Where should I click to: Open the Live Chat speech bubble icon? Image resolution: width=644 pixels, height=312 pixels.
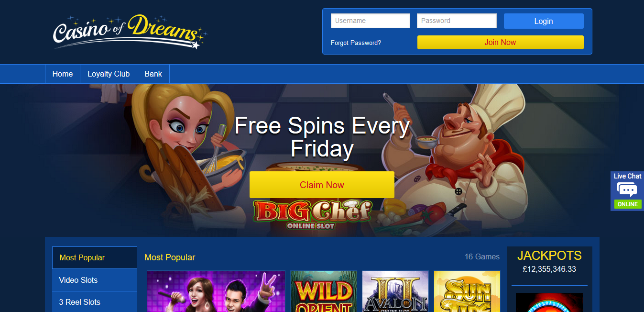(x=627, y=190)
